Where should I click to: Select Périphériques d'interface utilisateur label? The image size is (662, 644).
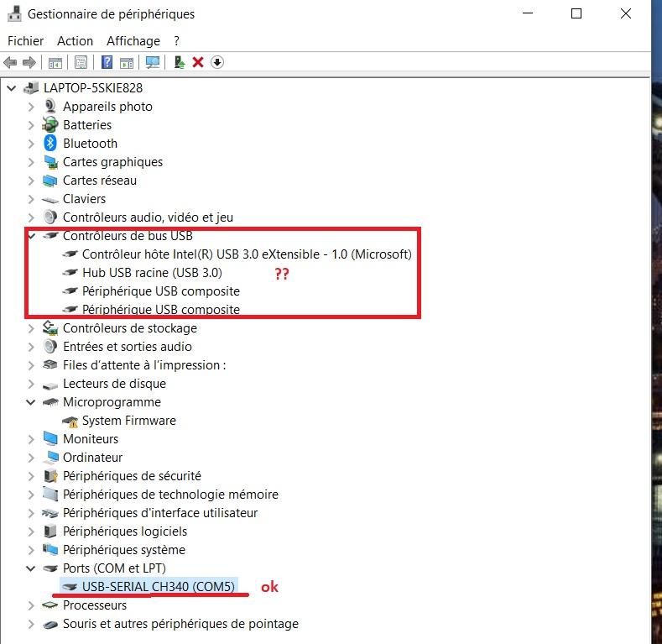click(x=160, y=512)
